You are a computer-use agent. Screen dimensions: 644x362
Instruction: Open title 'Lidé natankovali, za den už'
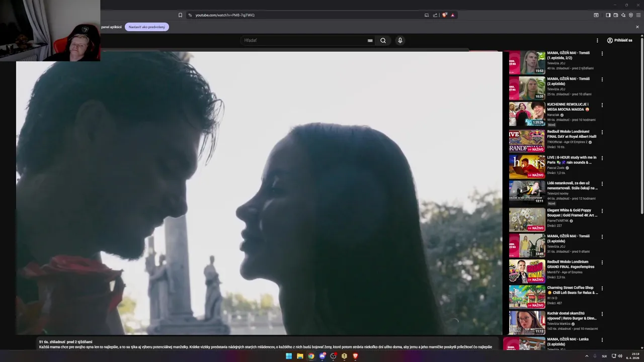573,186
